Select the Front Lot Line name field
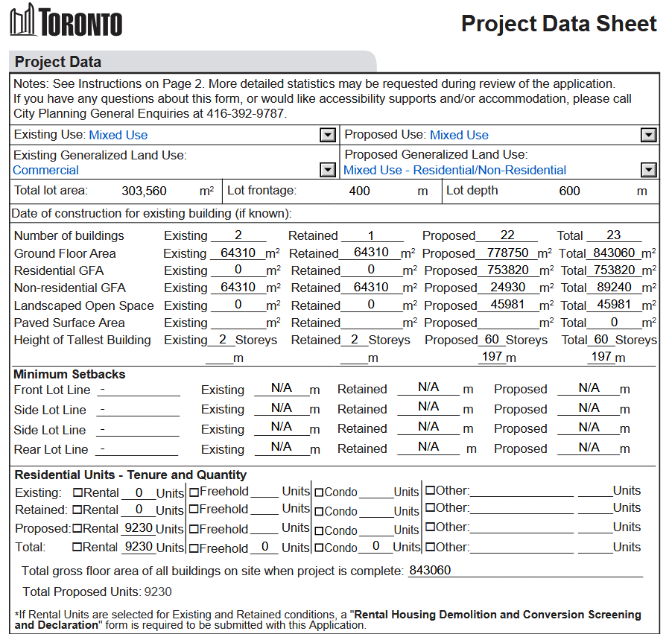The width and height of the screenshot is (672, 634). click(x=139, y=390)
